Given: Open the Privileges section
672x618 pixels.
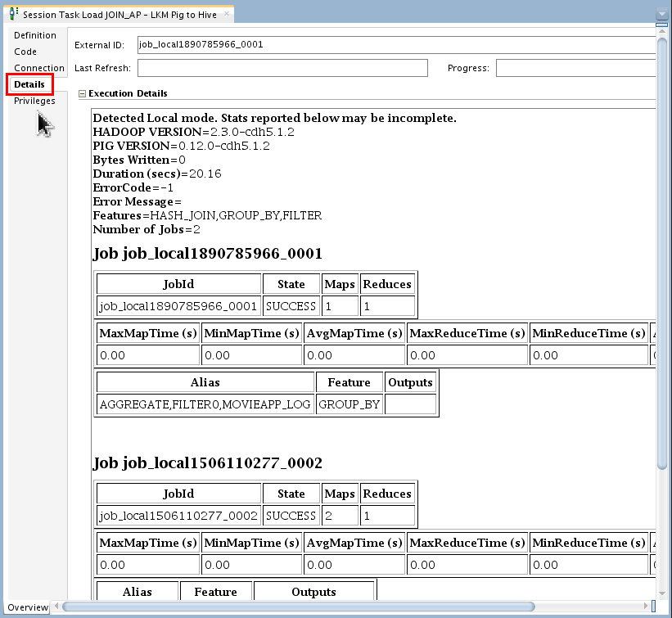Looking at the screenshot, I should coord(34,101).
